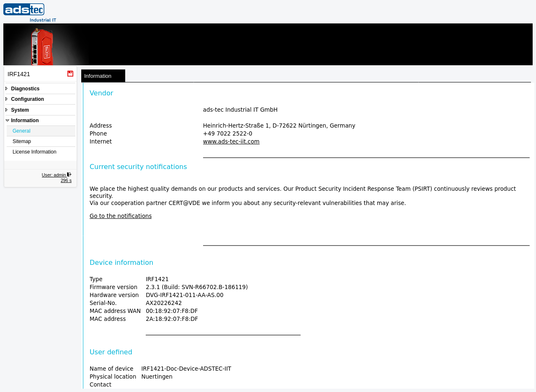Viewport: 536px width, 392px height.
Task: Collapse the Information menu arrow
Action: coord(7,120)
